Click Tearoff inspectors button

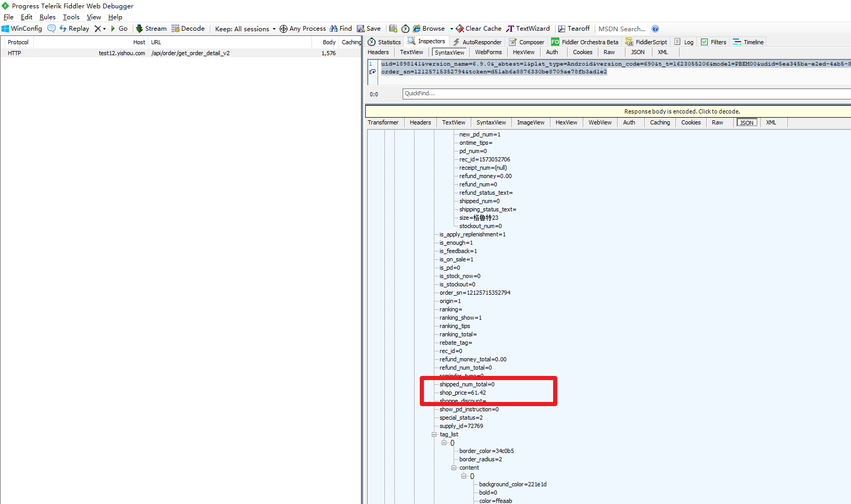pyautogui.click(x=574, y=29)
